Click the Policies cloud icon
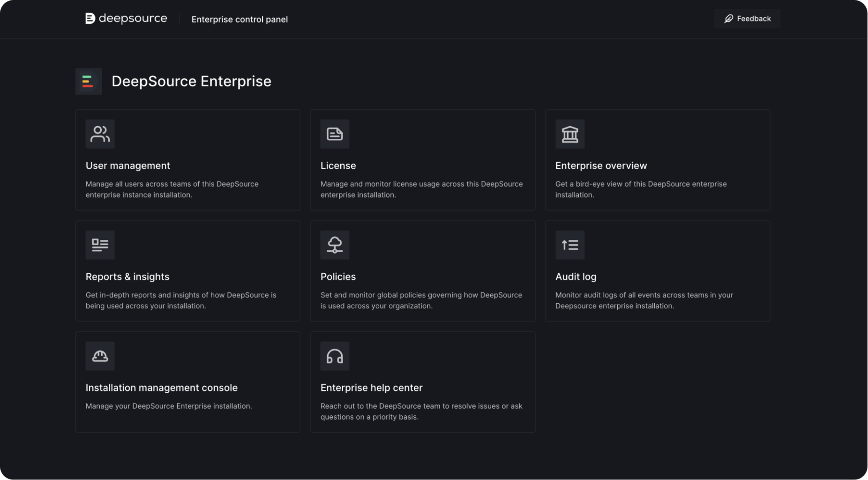 335,245
